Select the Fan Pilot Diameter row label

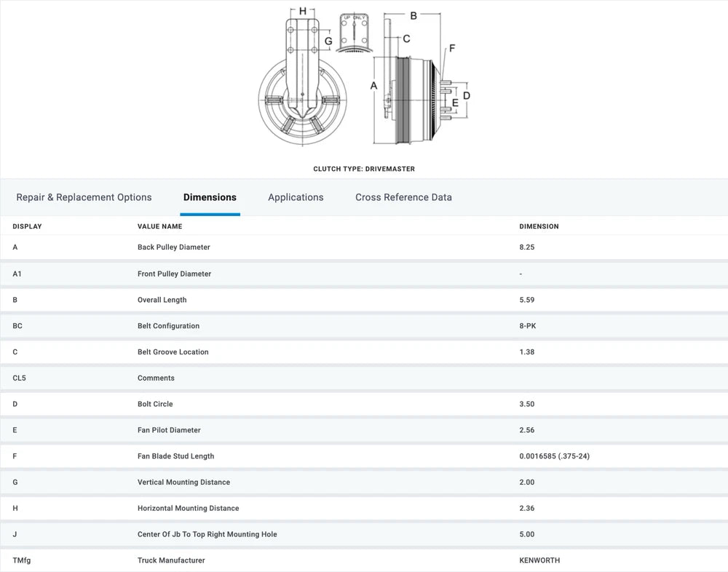click(x=169, y=430)
